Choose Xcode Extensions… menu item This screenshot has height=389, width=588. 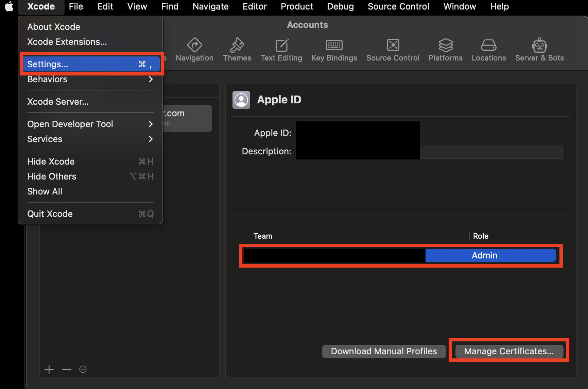pyautogui.click(x=90, y=42)
